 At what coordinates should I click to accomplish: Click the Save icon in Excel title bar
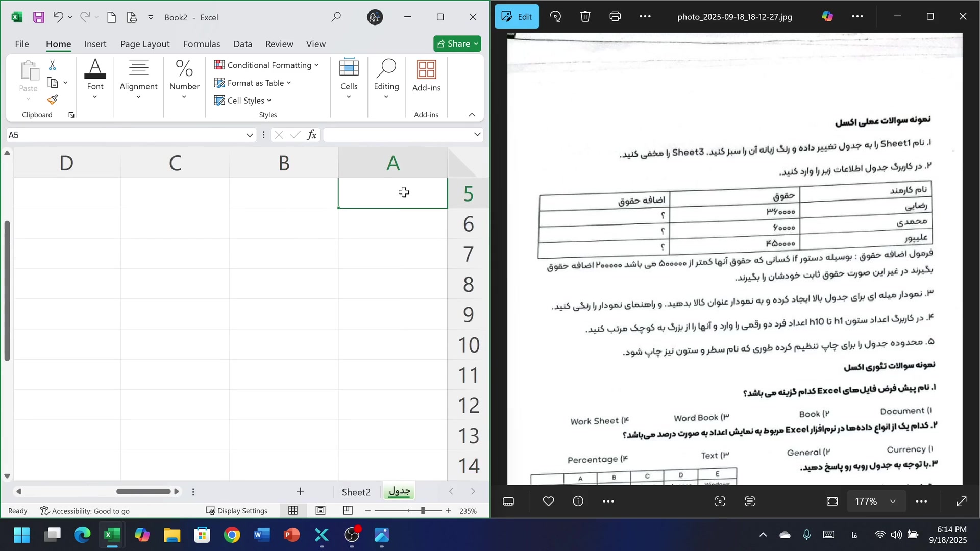(x=38, y=17)
